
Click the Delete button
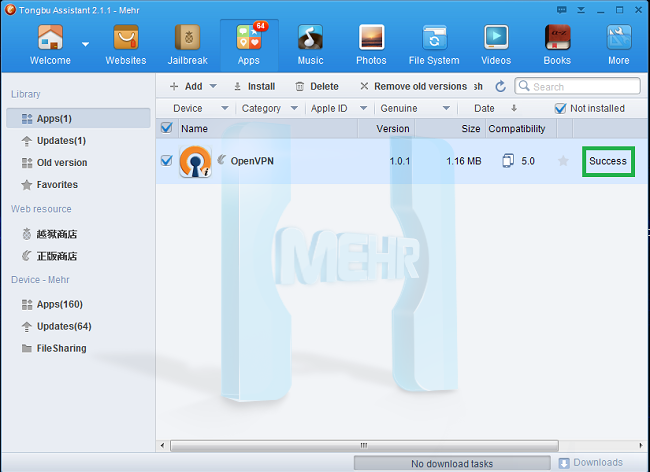click(317, 86)
